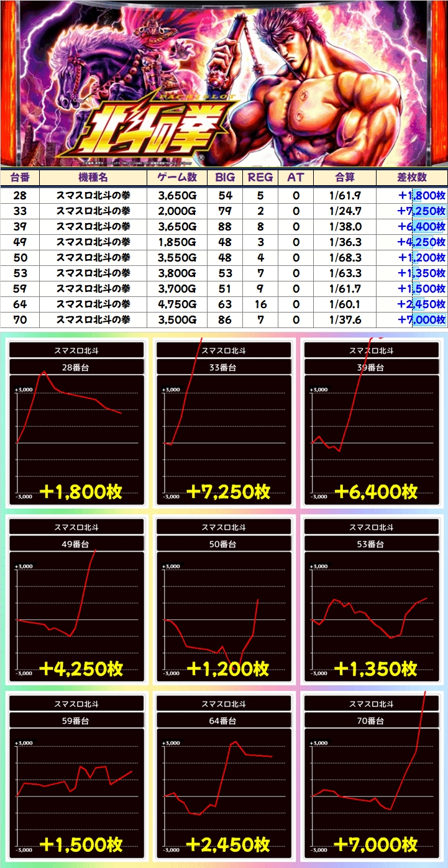Screen dimensions: 448x868
Task: Click the +7,000枚 result on the 70番台 graph
Action: click(x=375, y=845)
